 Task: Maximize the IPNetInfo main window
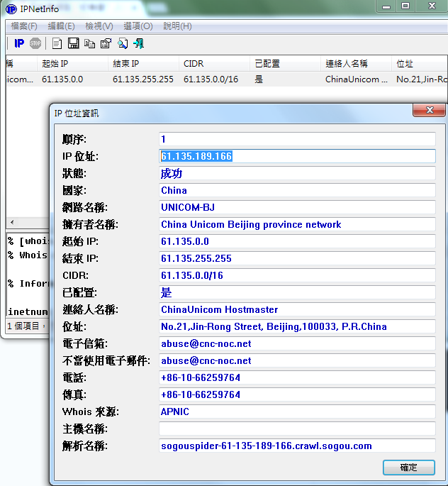[405, 6]
